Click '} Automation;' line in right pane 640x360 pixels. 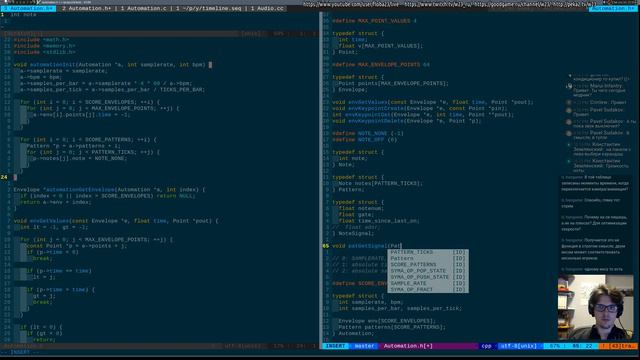(353, 333)
